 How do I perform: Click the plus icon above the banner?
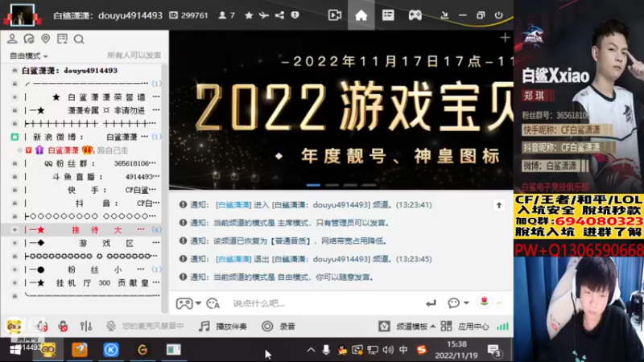tap(505, 38)
